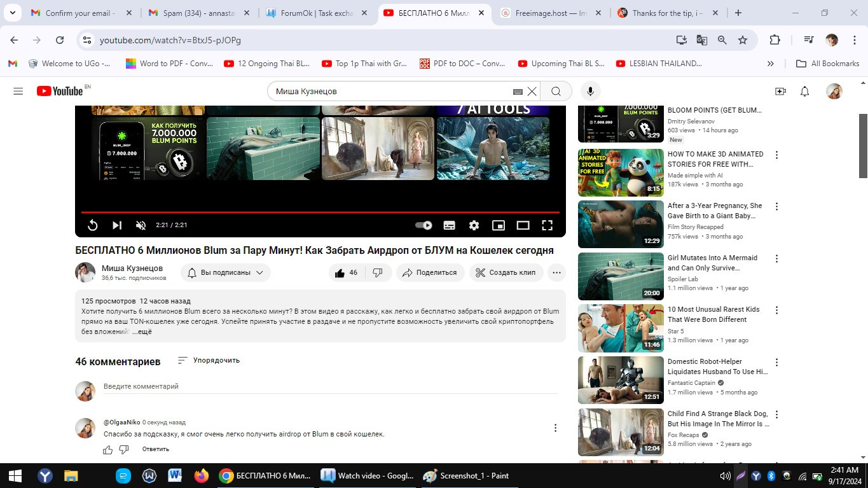Viewport: 868px width, 488px height.
Task: Click the Введите комментарий field
Action: [x=330, y=387]
